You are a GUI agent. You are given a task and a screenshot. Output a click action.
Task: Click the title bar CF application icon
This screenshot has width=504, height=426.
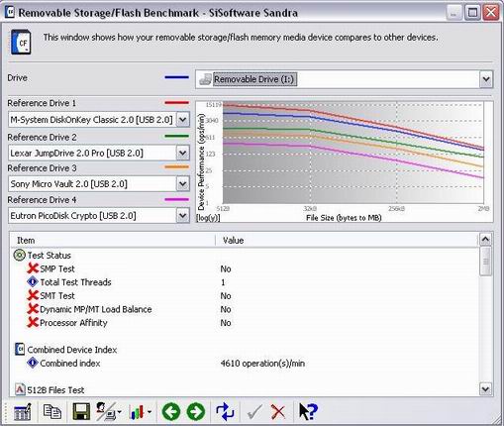(10, 12)
